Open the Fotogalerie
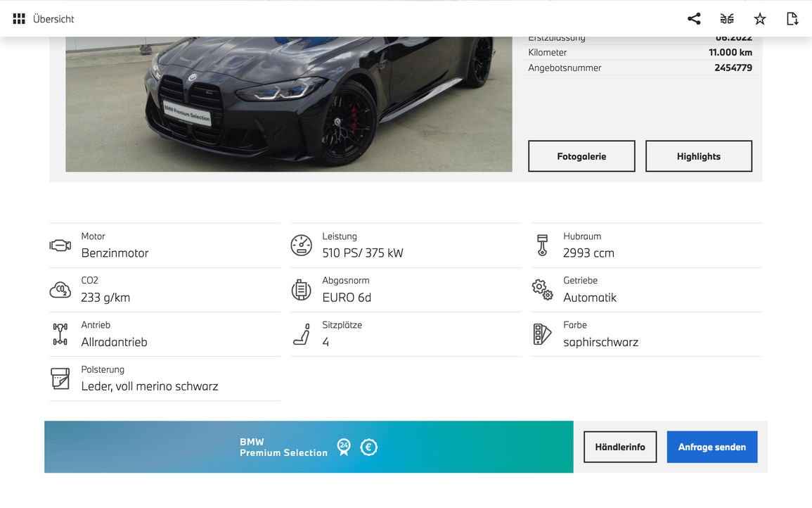This screenshot has height=508, width=812. tap(581, 155)
